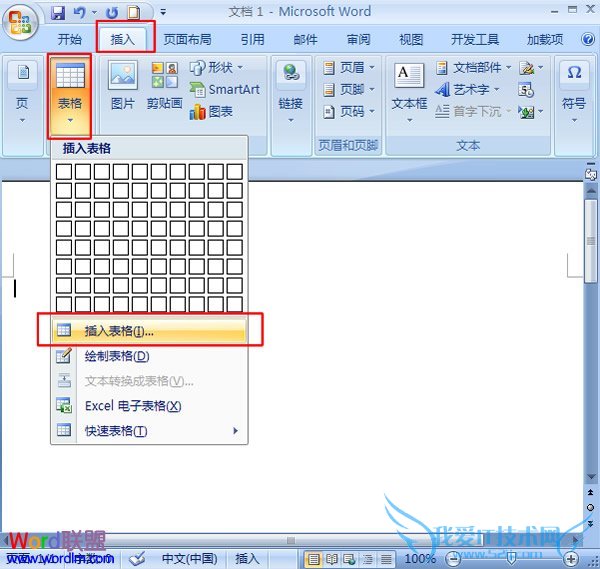Click the 中文(中国) language indicator

189,559
